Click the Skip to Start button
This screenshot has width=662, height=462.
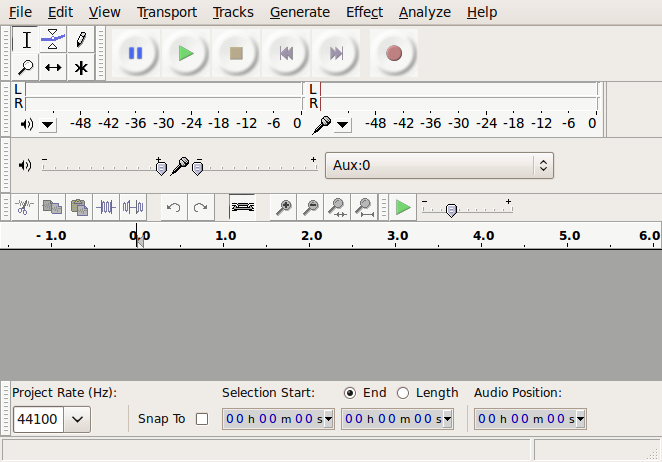tap(286, 54)
